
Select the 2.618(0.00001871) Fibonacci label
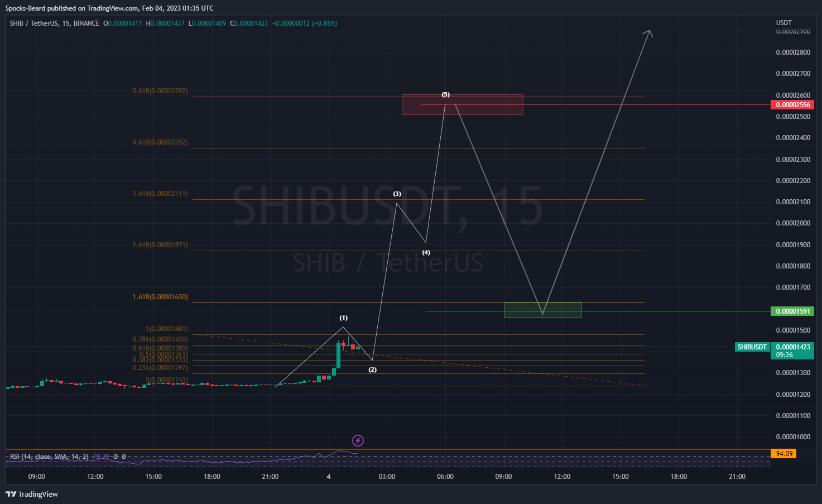click(x=160, y=245)
